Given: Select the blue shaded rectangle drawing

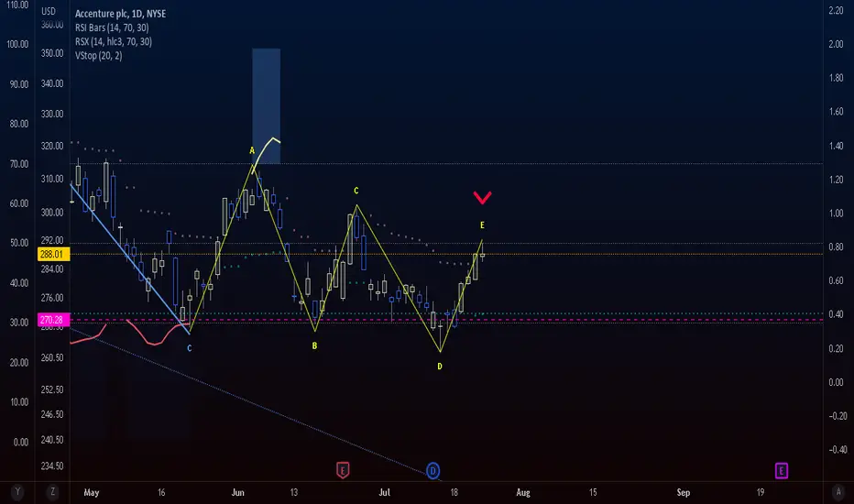Looking at the screenshot, I should pos(267,106).
